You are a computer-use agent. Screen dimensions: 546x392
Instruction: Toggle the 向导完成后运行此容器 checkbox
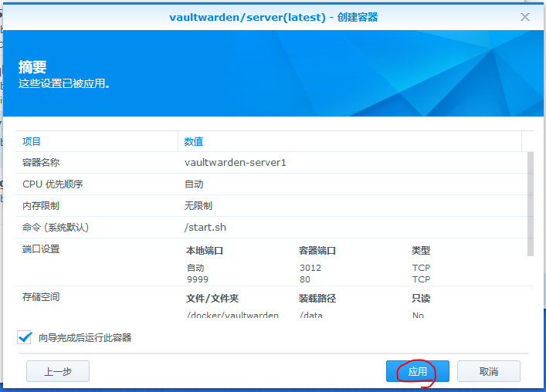click(x=25, y=337)
